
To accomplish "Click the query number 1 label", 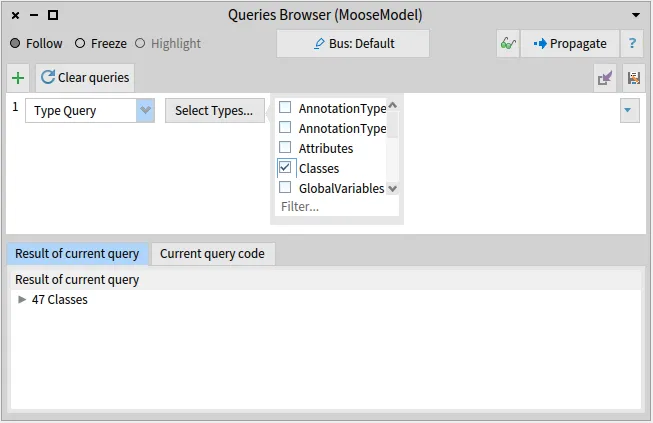I will point(15,107).
